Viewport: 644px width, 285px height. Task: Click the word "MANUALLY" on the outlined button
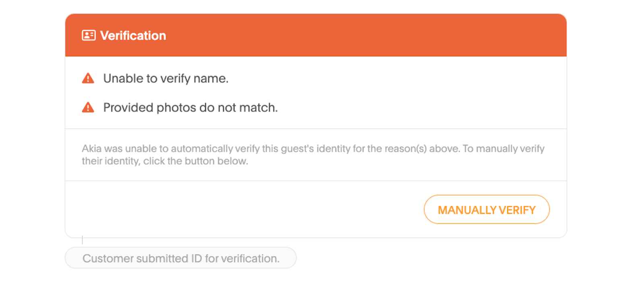pos(467,210)
